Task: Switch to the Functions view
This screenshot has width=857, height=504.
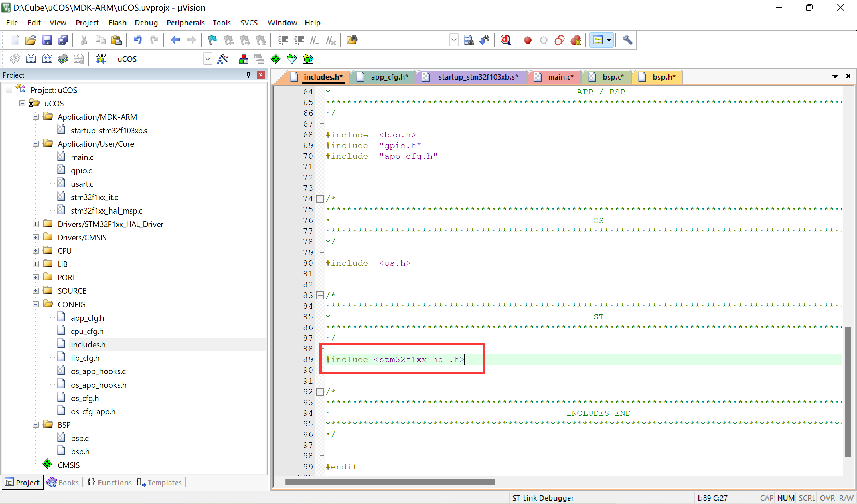Action: pos(109,482)
